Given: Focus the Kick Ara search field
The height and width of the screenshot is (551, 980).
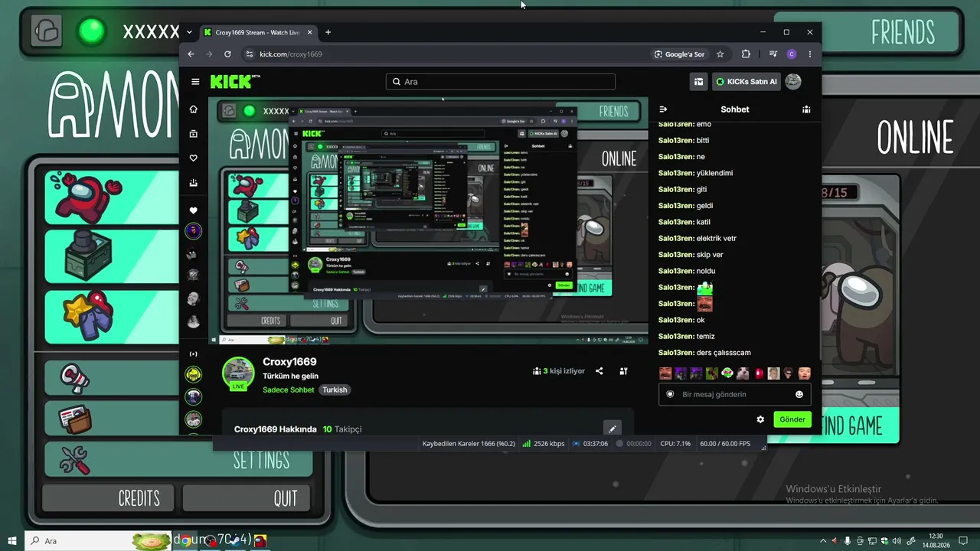Looking at the screenshot, I should coord(501,82).
